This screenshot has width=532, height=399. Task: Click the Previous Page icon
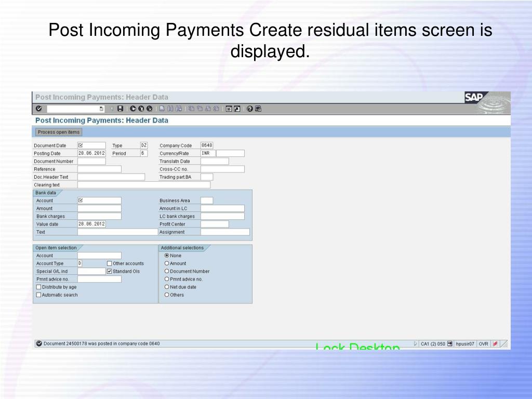199,109
